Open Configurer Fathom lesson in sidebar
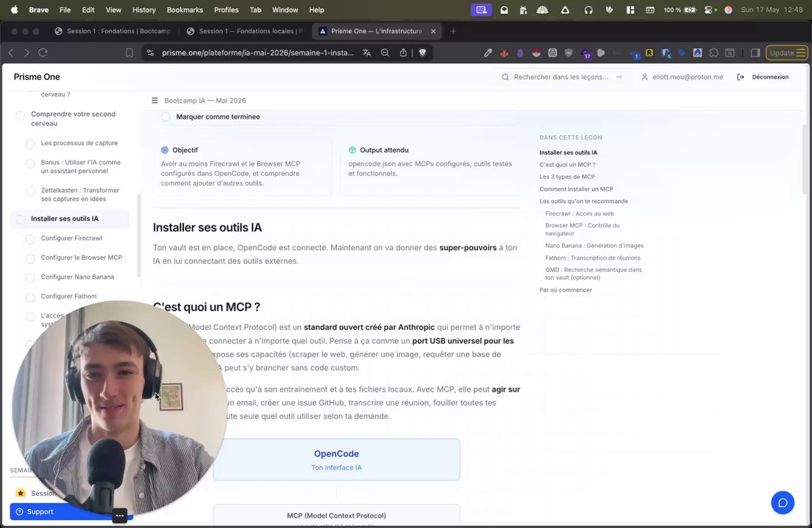Image resolution: width=812 pixels, height=528 pixels. 68,296
